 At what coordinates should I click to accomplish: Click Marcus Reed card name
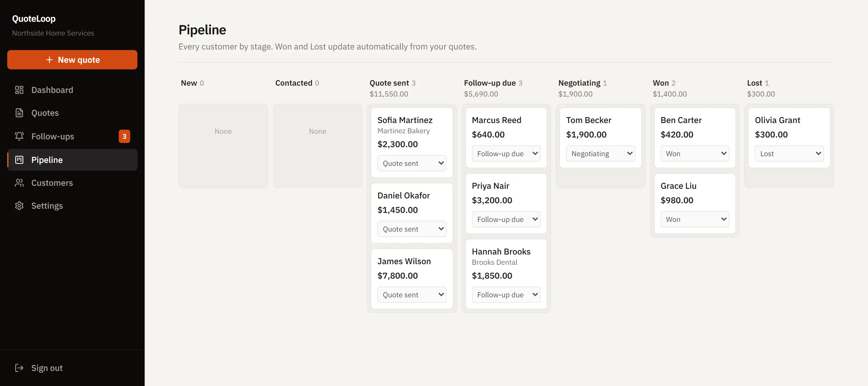point(496,120)
